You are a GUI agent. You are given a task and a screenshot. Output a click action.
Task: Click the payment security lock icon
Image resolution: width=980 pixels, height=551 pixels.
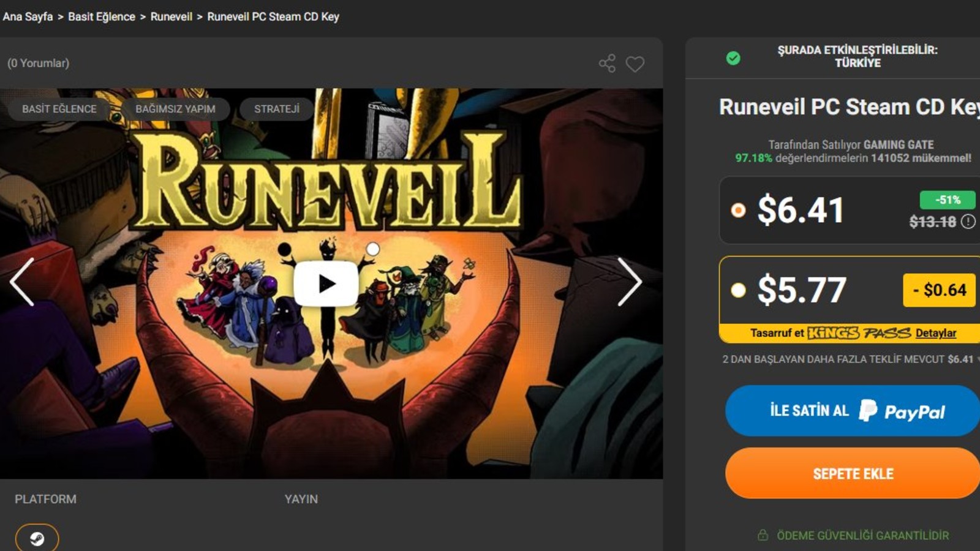coord(763,535)
